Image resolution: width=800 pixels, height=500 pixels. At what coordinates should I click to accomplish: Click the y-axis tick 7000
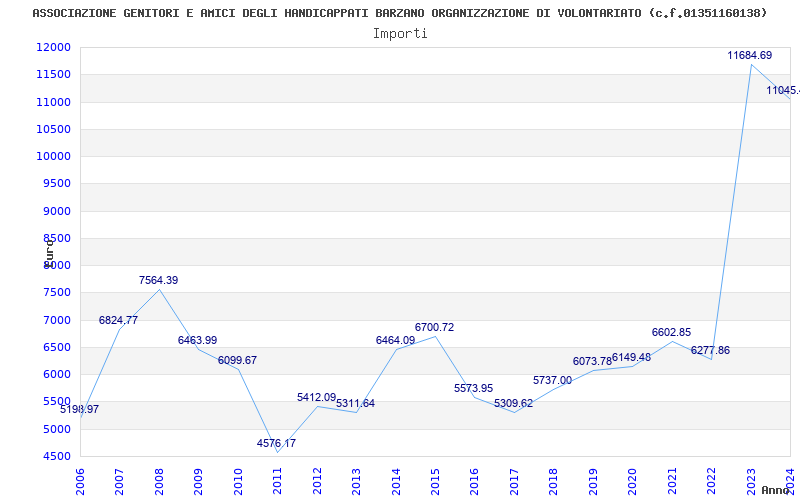click(x=57, y=320)
